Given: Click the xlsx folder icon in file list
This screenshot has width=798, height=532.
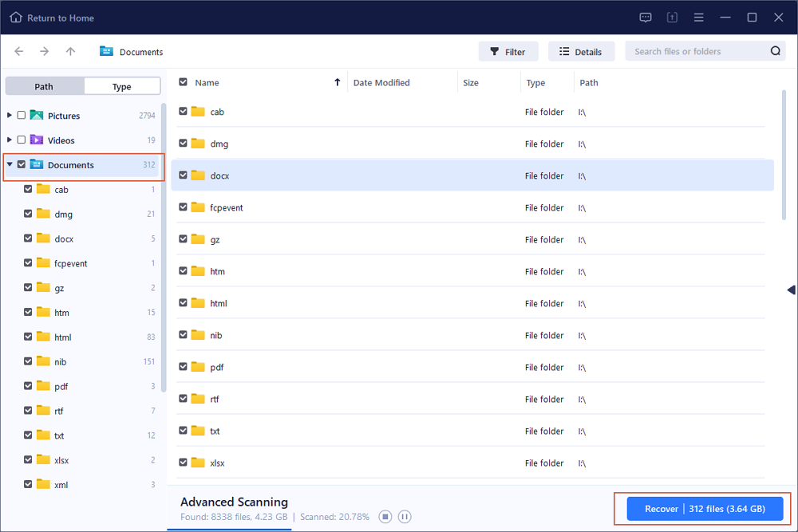Looking at the screenshot, I should point(198,463).
